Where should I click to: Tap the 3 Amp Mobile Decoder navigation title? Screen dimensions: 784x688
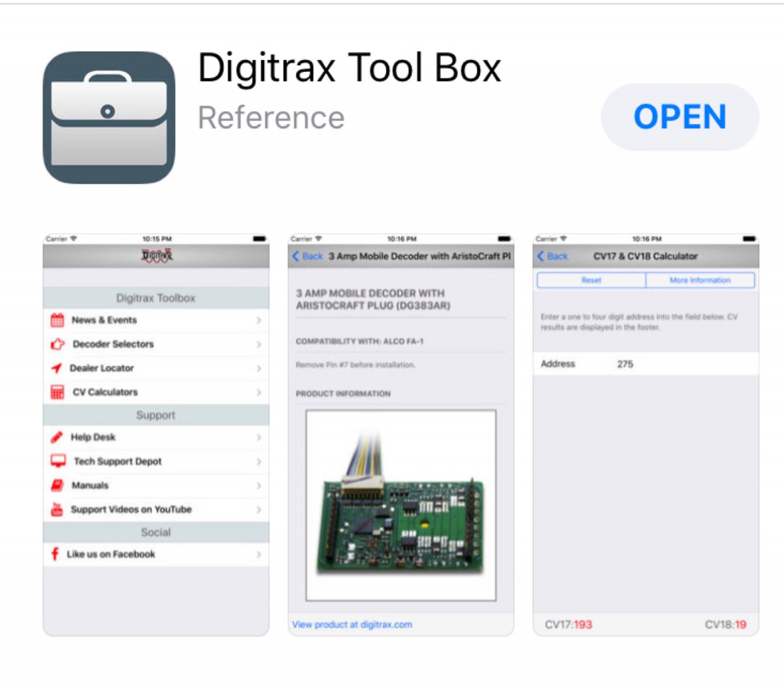(420, 256)
